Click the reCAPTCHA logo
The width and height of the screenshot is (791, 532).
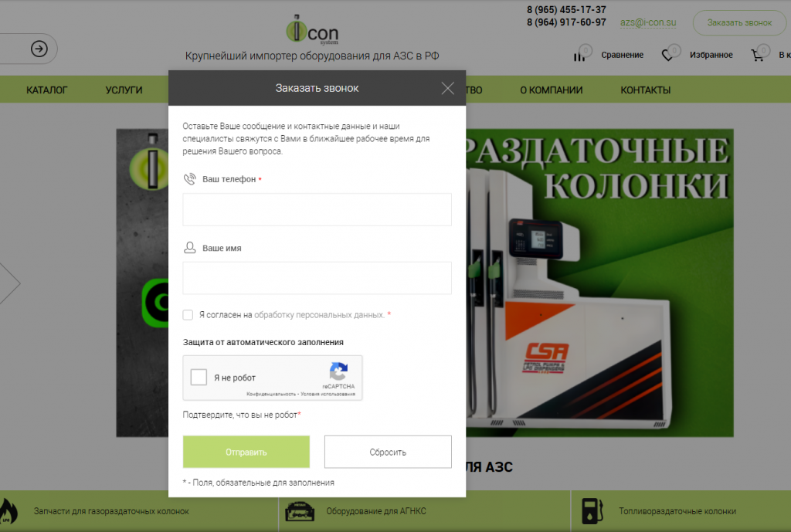pyautogui.click(x=338, y=371)
